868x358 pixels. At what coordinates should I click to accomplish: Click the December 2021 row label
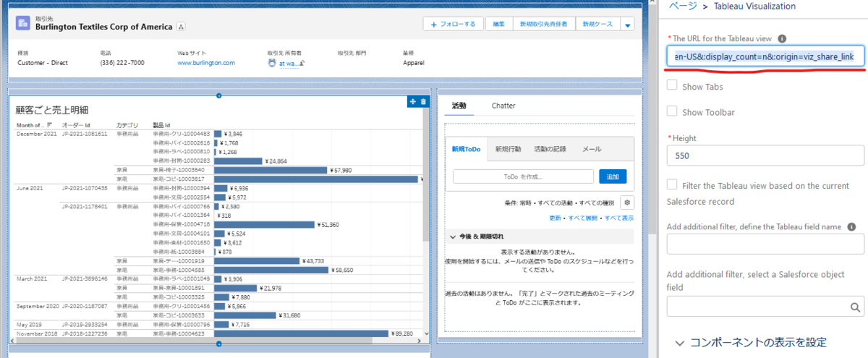pyautogui.click(x=36, y=134)
